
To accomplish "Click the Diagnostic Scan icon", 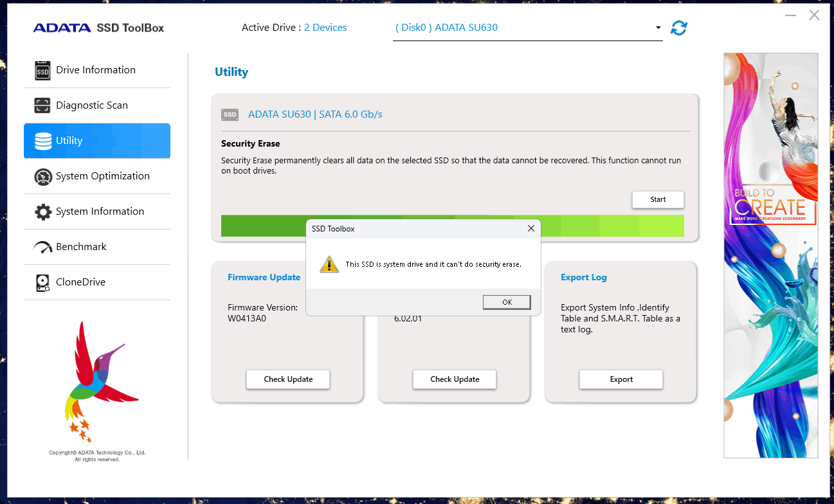I will click(x=42, y=105).
